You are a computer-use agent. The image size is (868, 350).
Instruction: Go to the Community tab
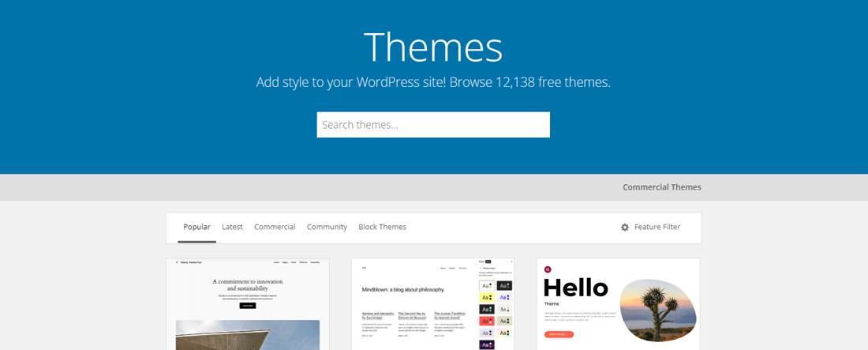click(x=327, y=227)
